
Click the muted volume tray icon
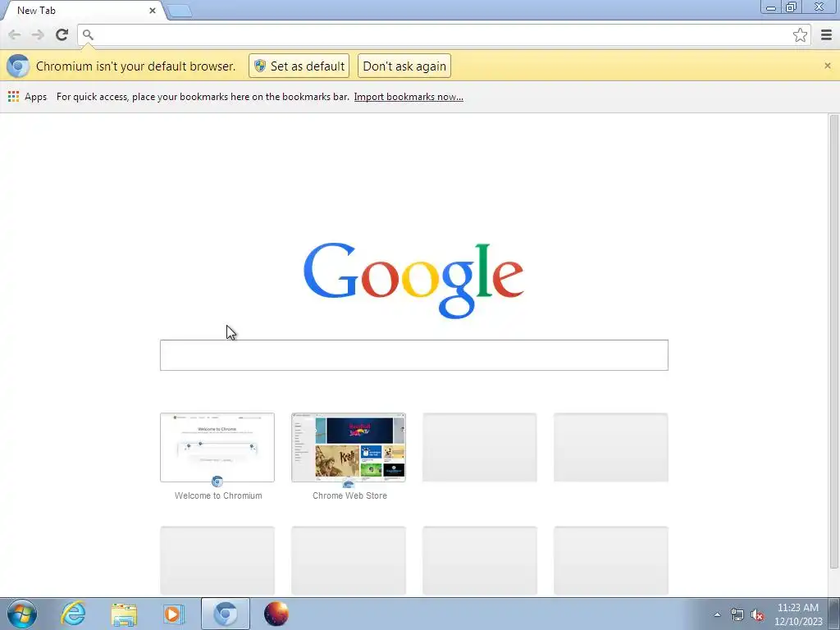click(757, 614)
